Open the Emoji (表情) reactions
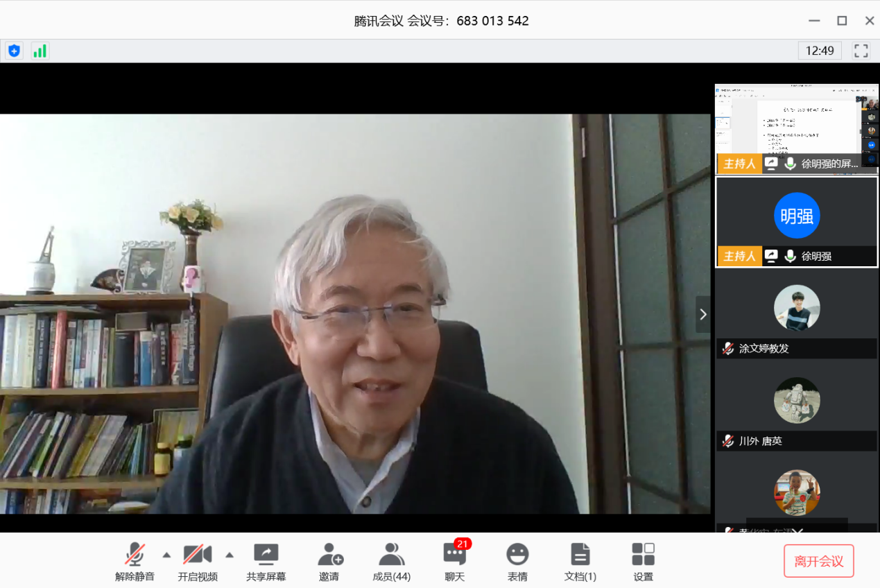Screen dimensions: 880x588 517,562
